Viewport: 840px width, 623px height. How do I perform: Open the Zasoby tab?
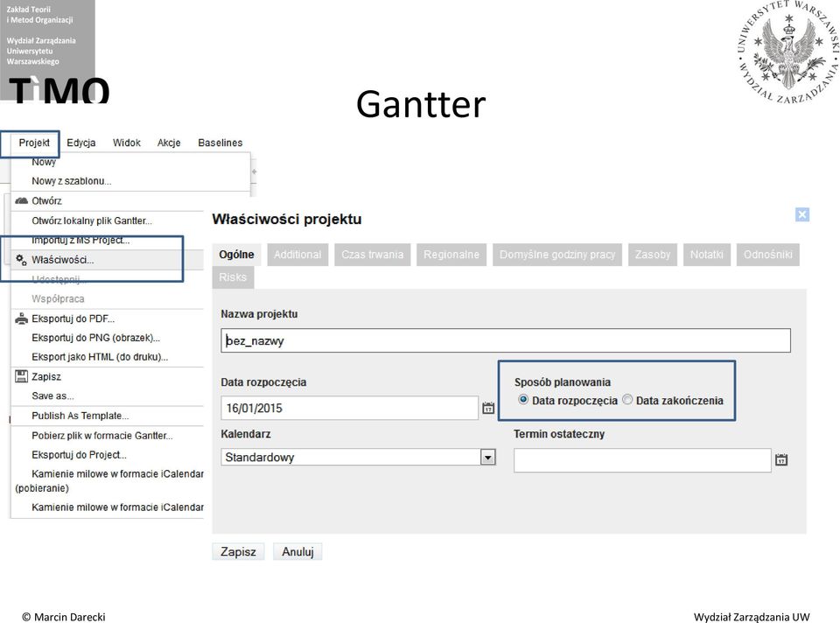point(653,255)
